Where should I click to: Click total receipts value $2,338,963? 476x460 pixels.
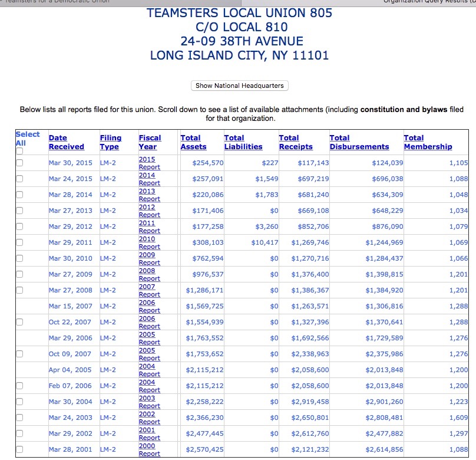pyautogui.click(x=310, y=354)
